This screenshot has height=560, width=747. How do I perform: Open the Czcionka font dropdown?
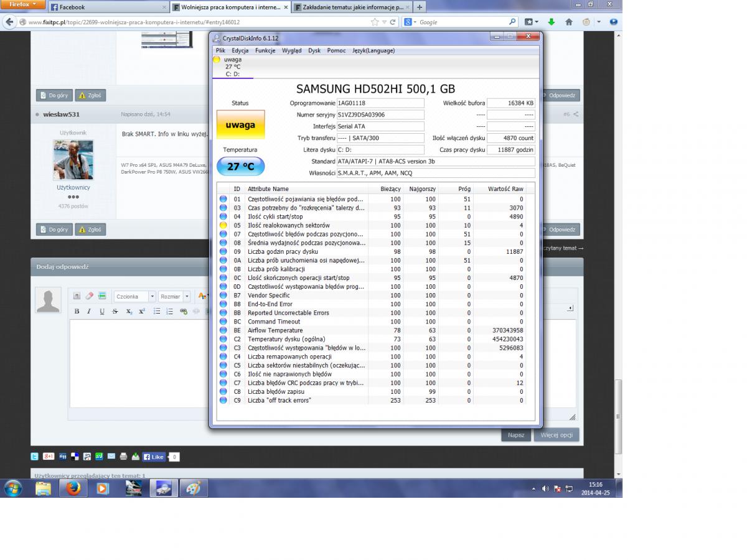pos(134,297)
